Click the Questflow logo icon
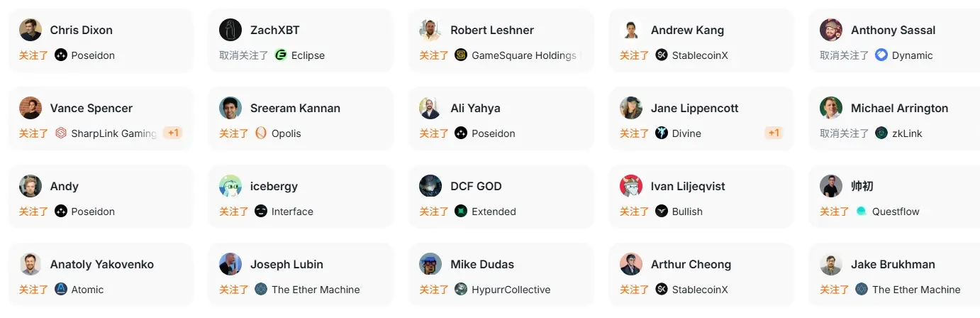This screenshot has width=980, height=318. pyautogui.click(x=862, y=212)
